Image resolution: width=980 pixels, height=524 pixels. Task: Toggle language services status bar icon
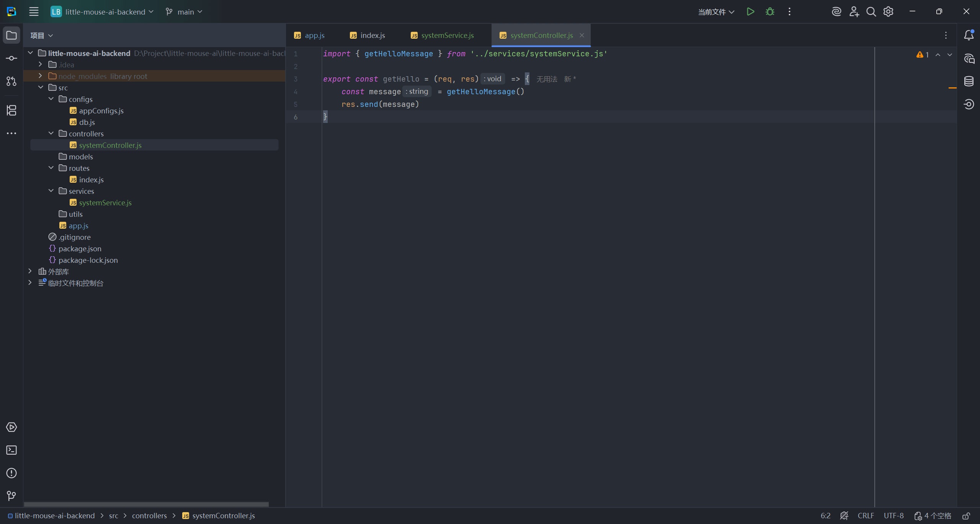(x=844, y=516)
